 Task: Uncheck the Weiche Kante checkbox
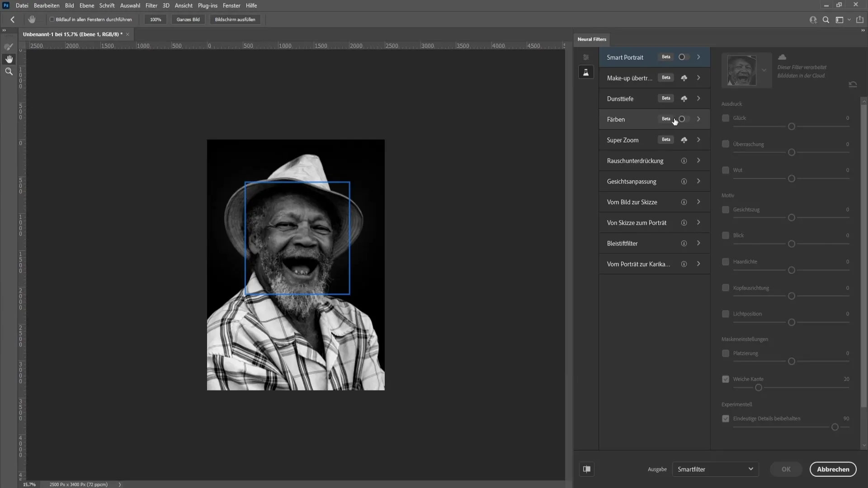click(x=726, y=379)
